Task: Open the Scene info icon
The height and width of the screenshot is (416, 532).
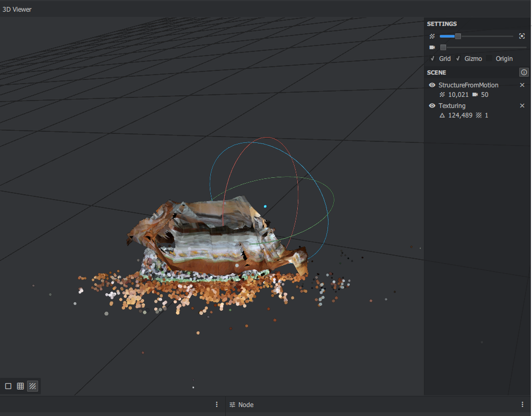Action: (524, 73)
